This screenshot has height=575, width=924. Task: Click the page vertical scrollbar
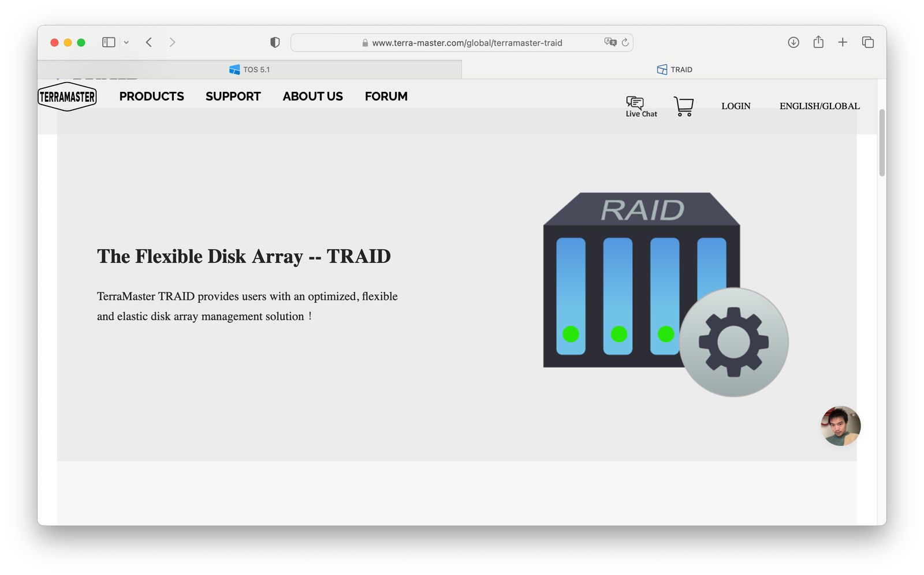[882, 143]
